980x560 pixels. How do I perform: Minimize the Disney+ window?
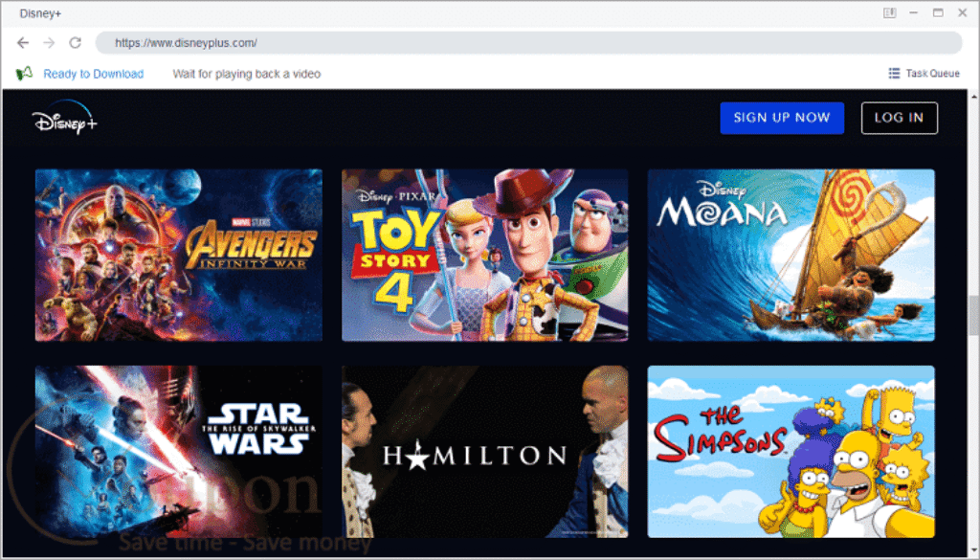(914, 12)
